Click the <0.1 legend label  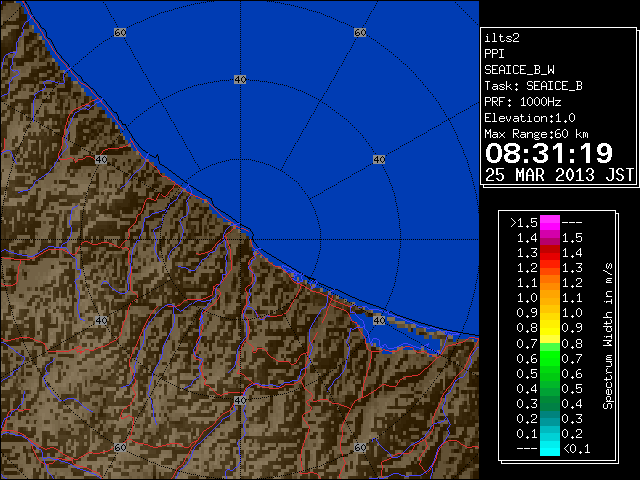(x=576, y=449)
